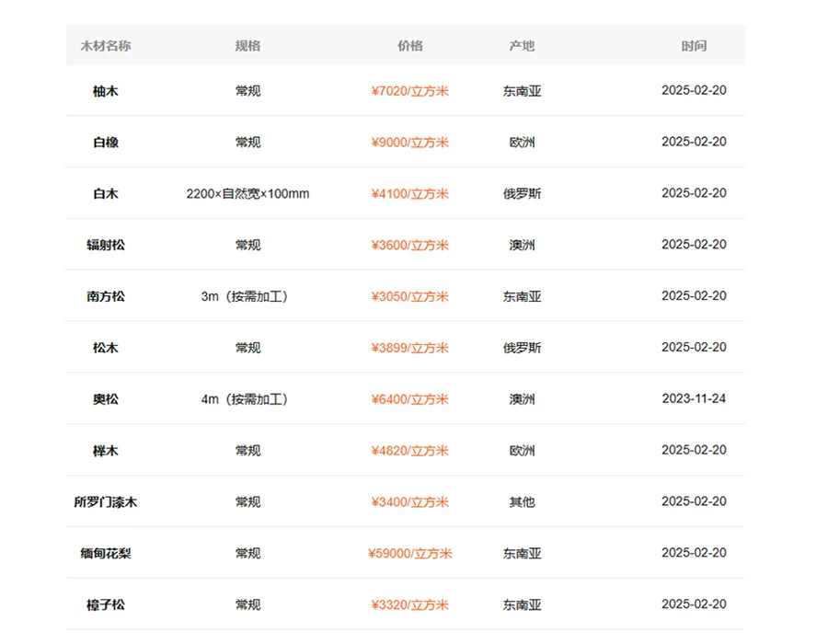Select the 辐射松 wood name

coord(106,245)
